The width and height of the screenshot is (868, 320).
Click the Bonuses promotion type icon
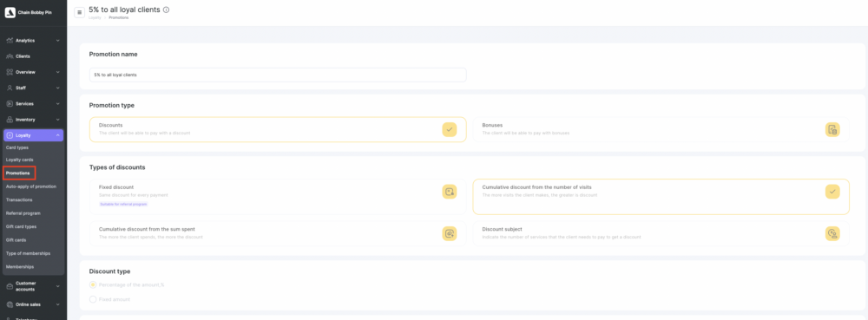(832, 129)
